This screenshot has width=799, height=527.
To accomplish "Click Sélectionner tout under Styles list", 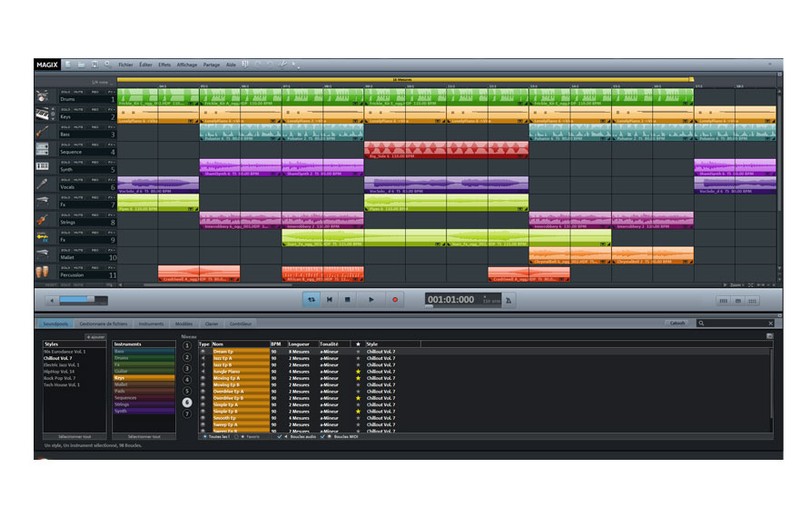I will click(74, 437).
